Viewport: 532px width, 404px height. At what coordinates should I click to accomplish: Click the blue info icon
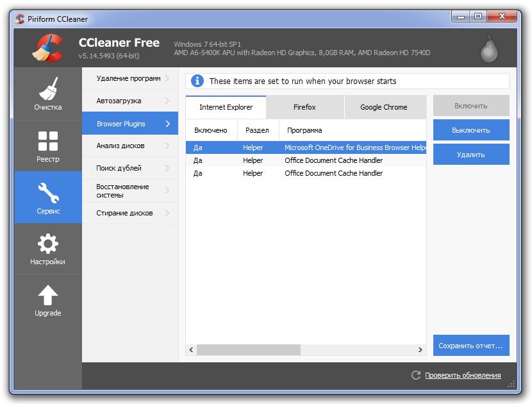coord(197,81)
